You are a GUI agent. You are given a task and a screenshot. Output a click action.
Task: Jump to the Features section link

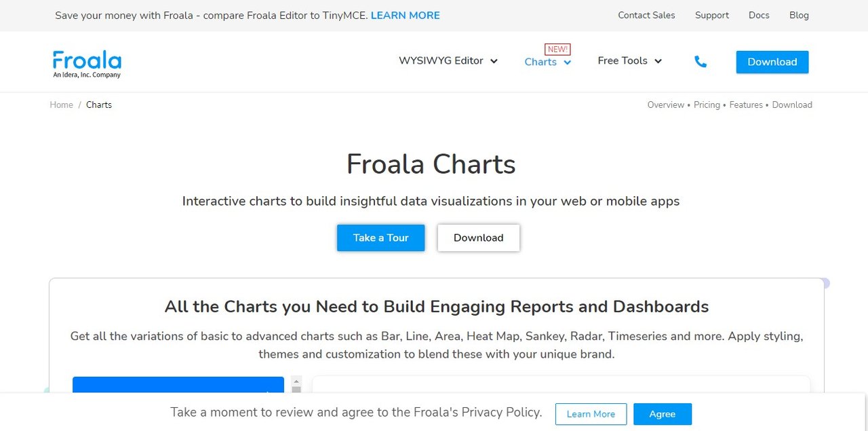(746, 105)
